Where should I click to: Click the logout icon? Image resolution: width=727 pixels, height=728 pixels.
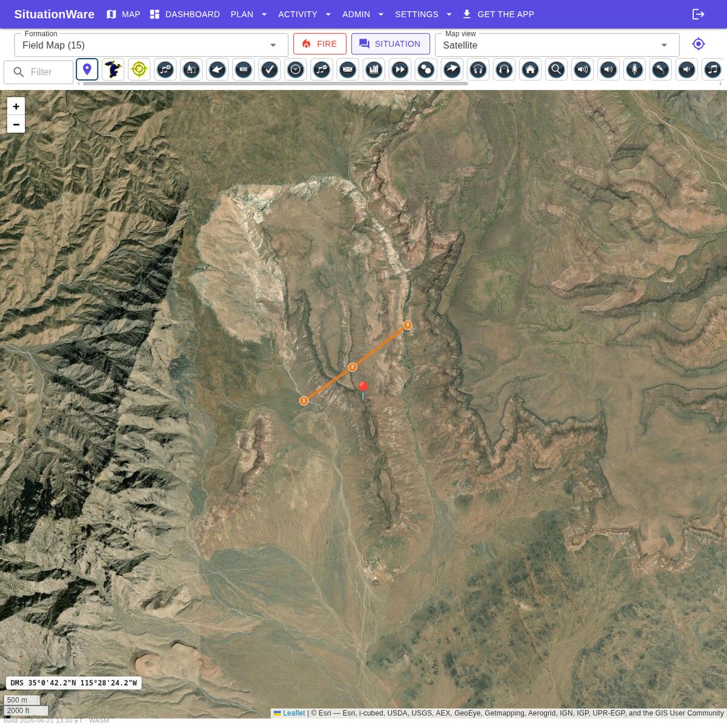coord(699,14)
